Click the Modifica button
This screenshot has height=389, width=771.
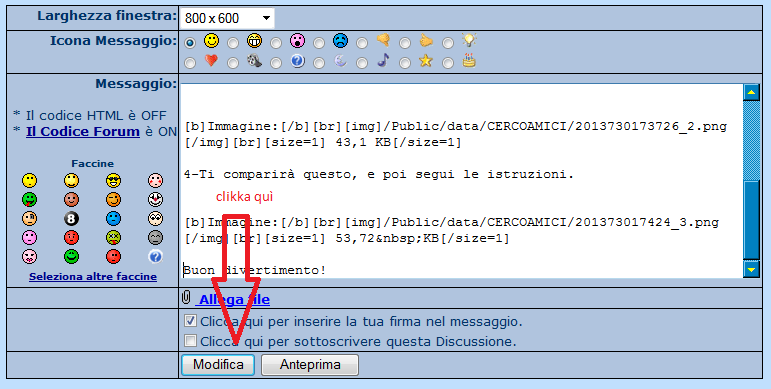click(218, 365)
